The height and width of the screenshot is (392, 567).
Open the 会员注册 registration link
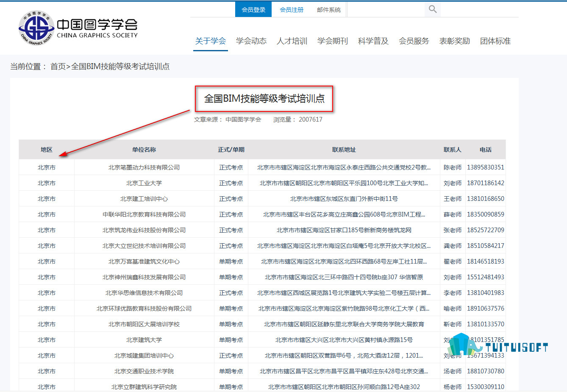292,10
